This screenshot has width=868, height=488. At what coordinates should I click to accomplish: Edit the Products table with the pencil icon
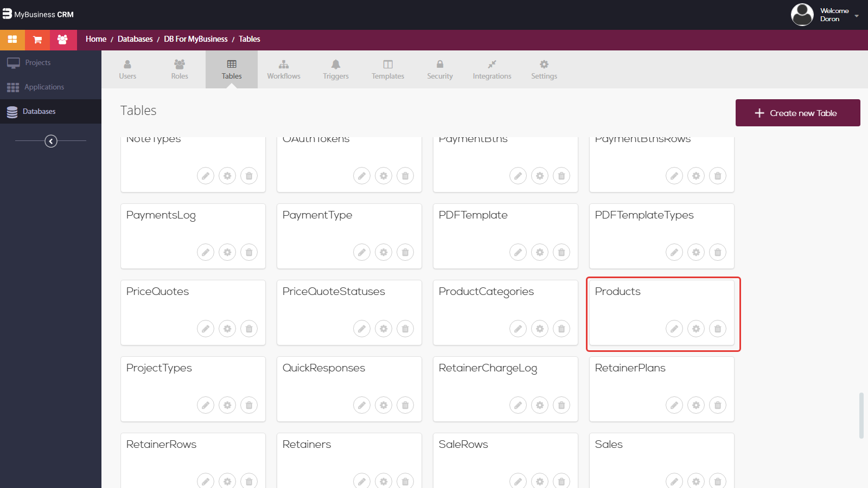pyautogui.click(x=674, y=329)
